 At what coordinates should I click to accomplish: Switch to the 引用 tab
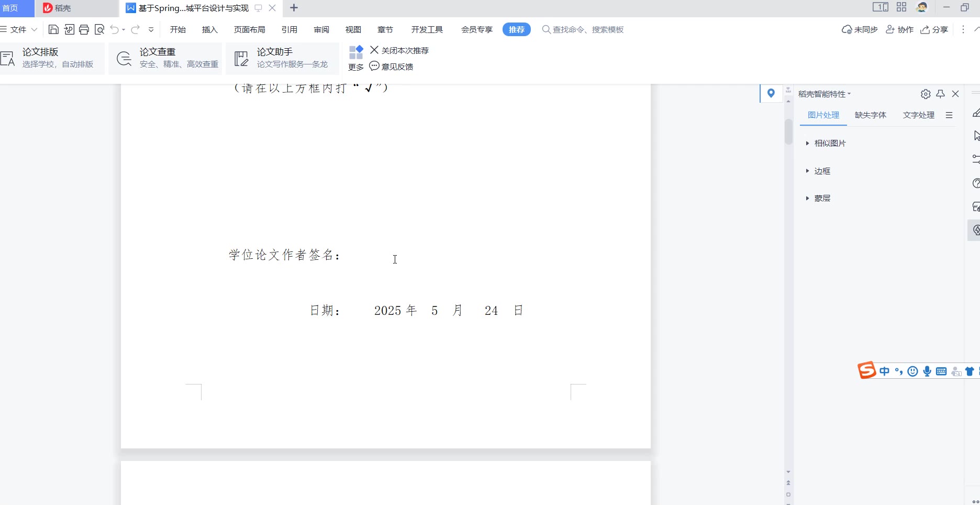pyautogui.click(x=289, y=29)
